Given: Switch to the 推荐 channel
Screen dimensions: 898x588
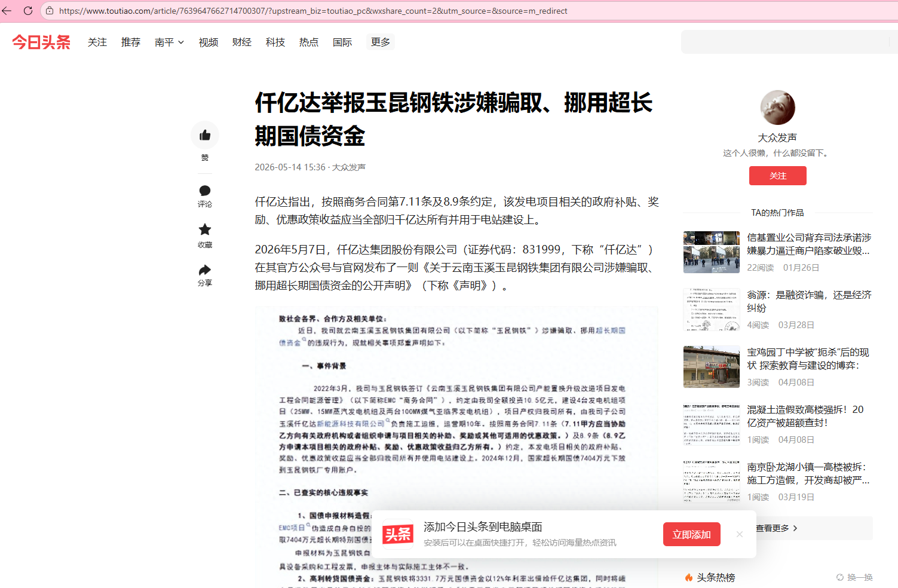Looking at the screenshot, I should [x=131, y=42].
